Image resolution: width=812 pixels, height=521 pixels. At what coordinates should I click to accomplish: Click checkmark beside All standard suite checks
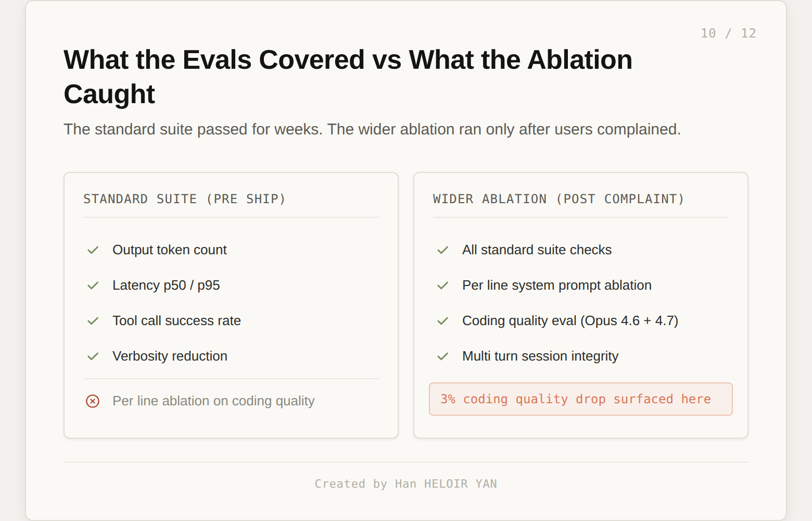coord(443,250)
